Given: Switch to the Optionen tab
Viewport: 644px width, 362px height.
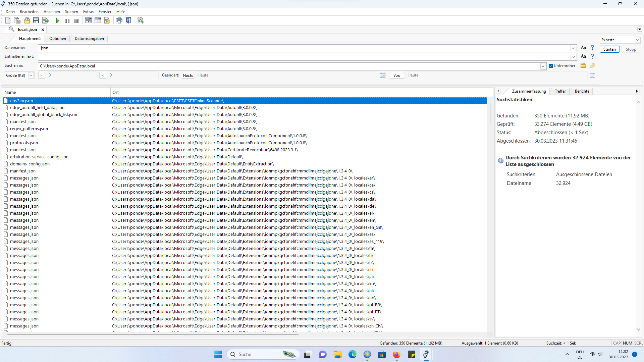Looking at the screenshot, I should [x=58, y=39].
